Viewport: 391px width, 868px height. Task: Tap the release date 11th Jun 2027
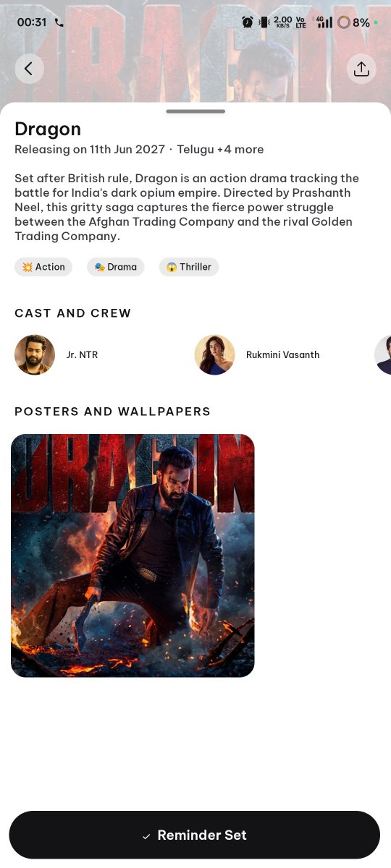coord(127,150)
